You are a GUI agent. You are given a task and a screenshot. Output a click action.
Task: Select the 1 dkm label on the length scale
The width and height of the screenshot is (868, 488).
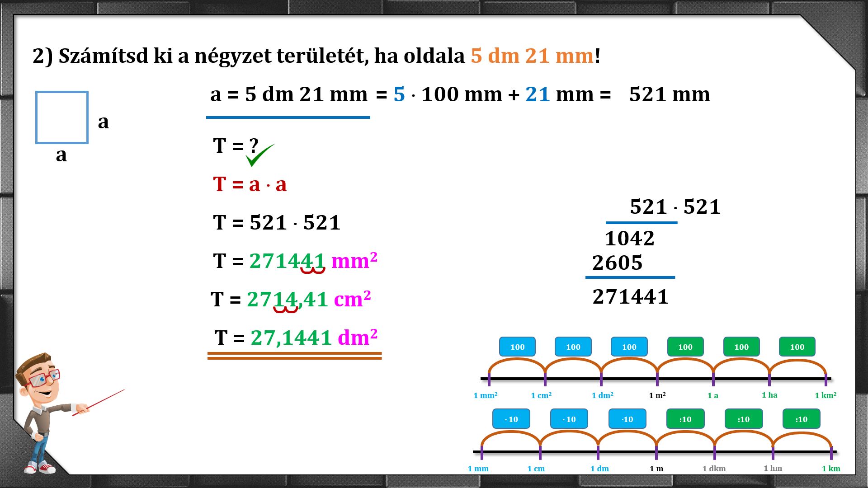coord(714,469)
